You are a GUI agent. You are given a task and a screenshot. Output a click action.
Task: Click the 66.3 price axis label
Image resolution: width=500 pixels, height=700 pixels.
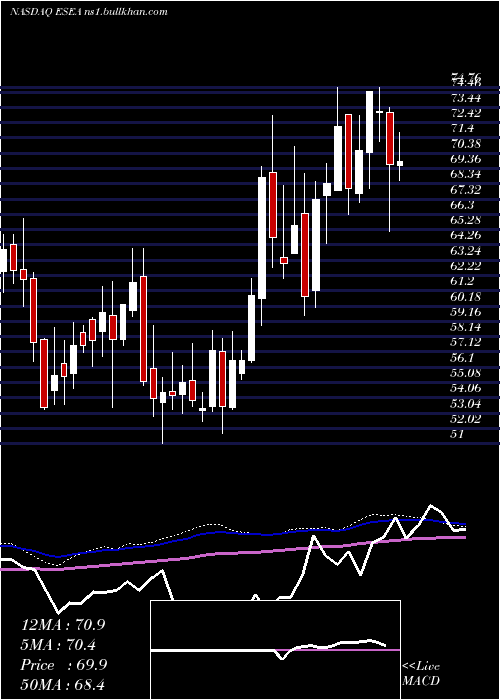pyautogui.click(x=463, y=204)
